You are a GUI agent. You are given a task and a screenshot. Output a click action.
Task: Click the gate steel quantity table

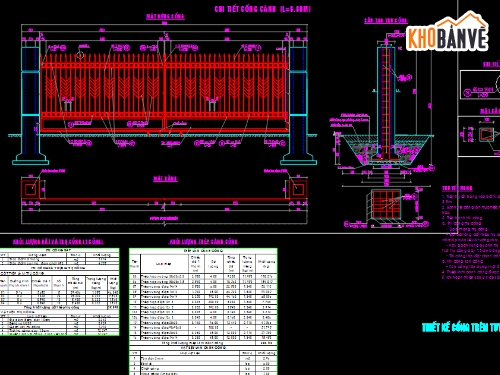(x=203, y=312)
